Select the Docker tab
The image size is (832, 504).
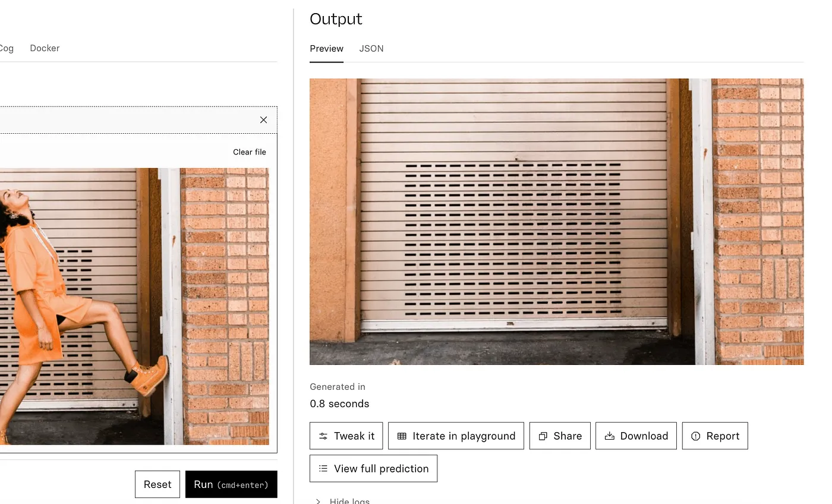(45, 48)
